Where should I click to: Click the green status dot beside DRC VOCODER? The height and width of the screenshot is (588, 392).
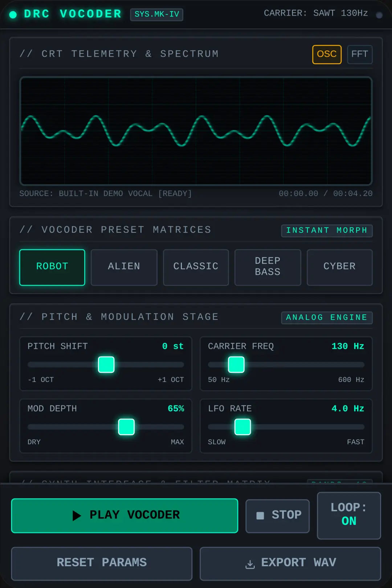pos(13,15)
